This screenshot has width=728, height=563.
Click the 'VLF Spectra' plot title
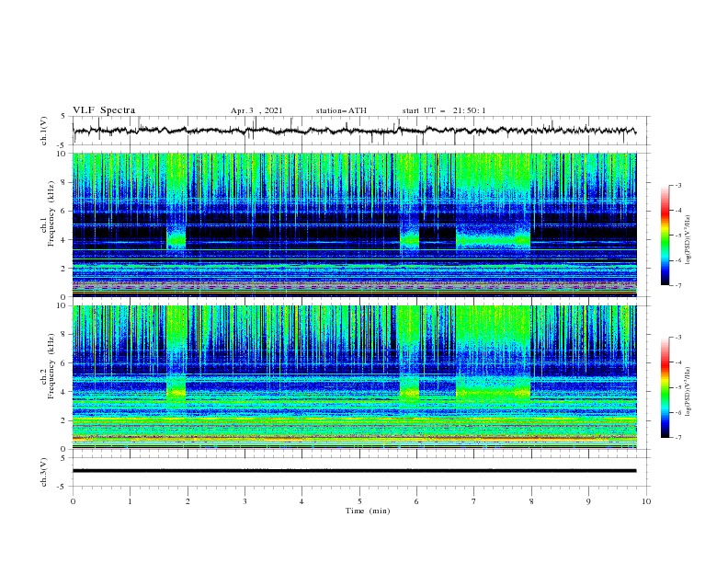click(104, 110)
